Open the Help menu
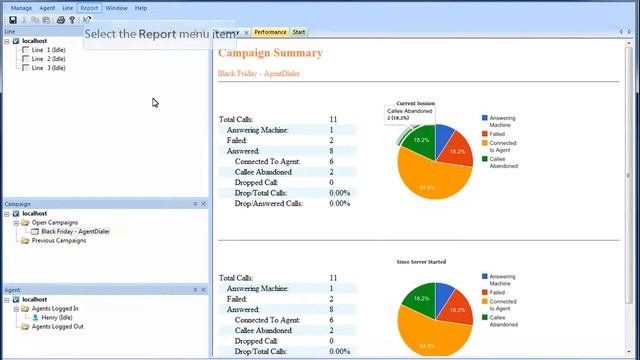Screen dimensions: 640x360 [x=141, y=8]
